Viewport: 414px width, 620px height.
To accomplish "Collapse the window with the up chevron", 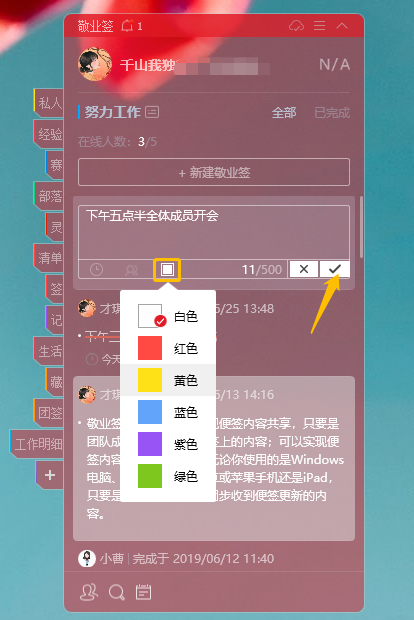I will tap(342, 26).
